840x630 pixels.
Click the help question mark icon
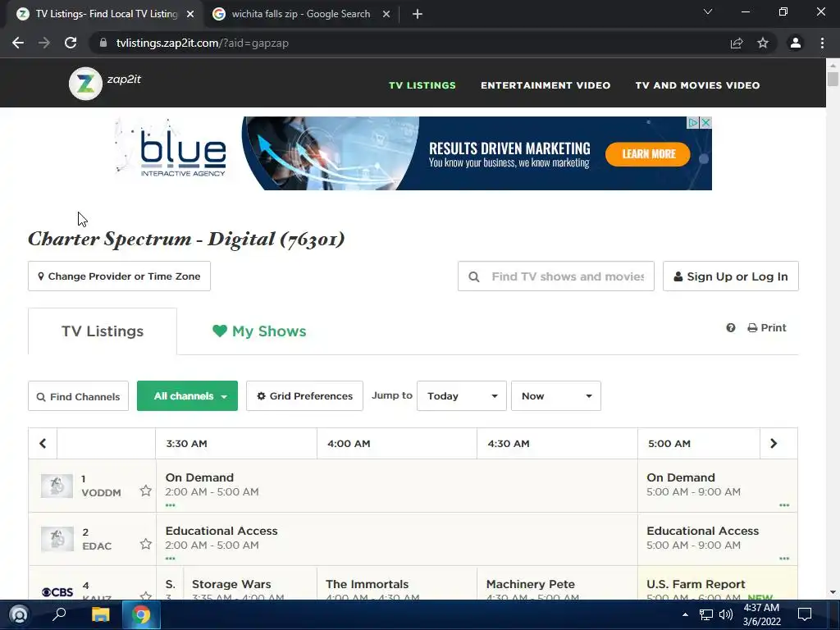[731, 328]
